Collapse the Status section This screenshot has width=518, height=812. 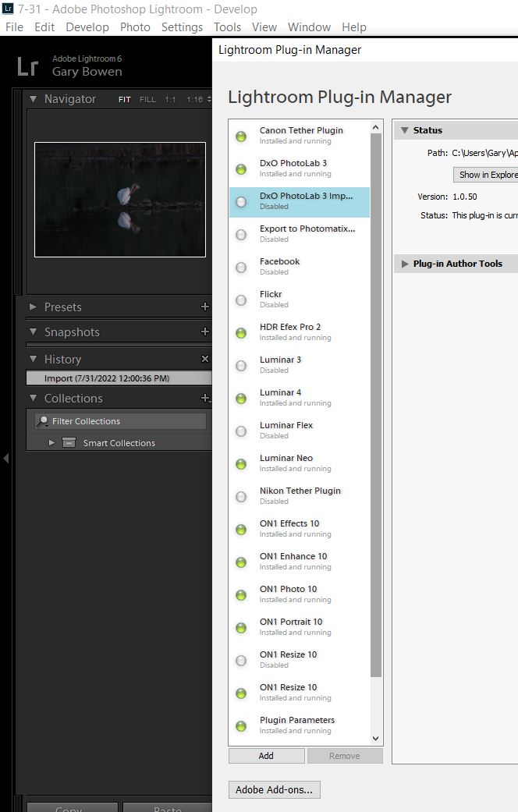click(x=404, y=130)
